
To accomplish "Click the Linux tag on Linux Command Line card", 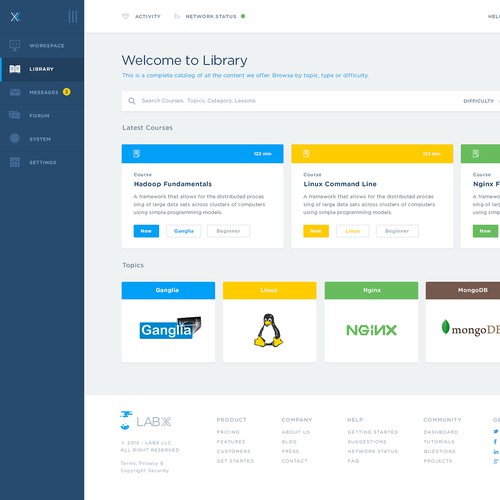I will click(x=353, y=231).
